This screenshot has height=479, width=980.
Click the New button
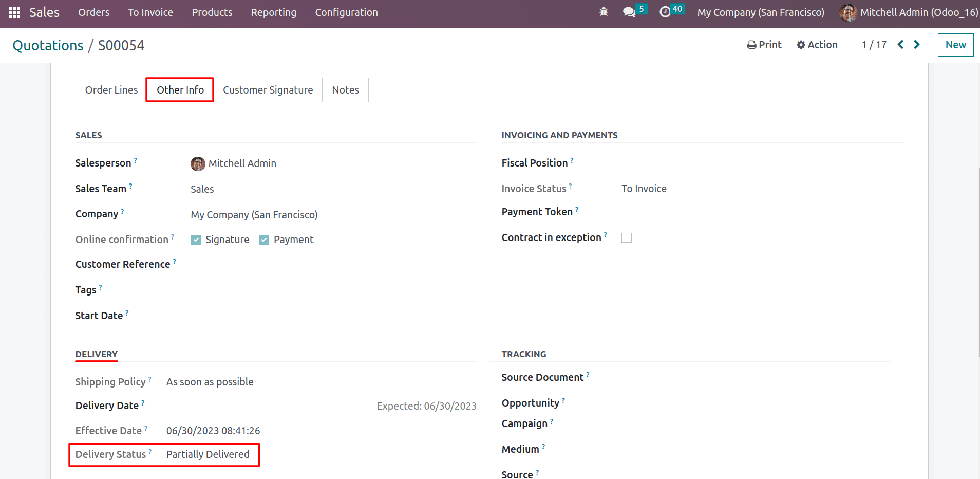(x=955, y=45)
